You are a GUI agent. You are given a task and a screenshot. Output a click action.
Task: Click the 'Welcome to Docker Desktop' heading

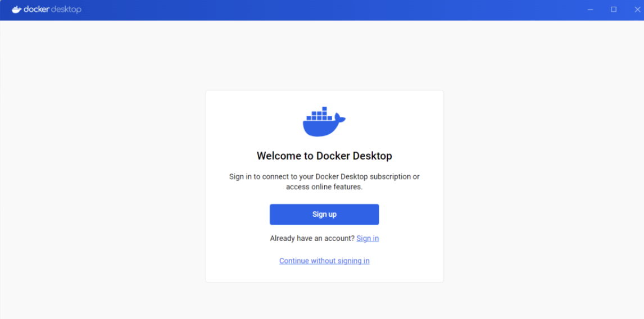pyautogui.click(x=324, y=156)
